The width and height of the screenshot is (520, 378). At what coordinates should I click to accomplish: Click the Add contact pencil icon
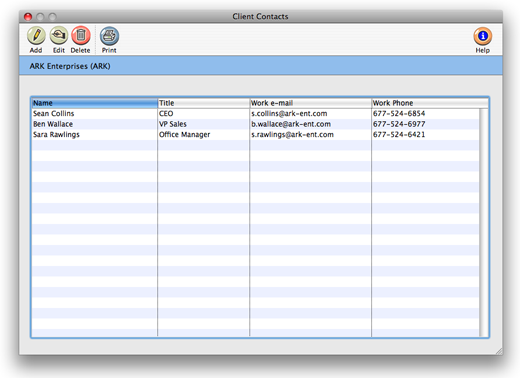pos(36,36)
